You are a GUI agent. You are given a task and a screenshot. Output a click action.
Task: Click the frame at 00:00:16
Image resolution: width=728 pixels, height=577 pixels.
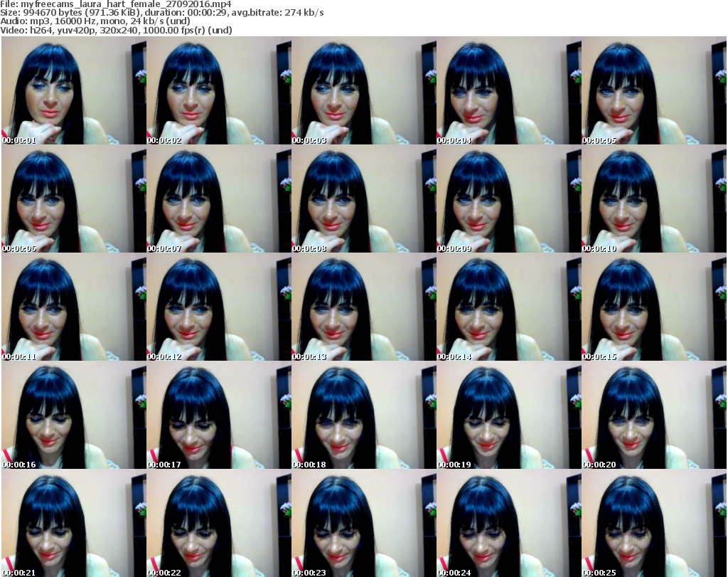tap(74, 417)
